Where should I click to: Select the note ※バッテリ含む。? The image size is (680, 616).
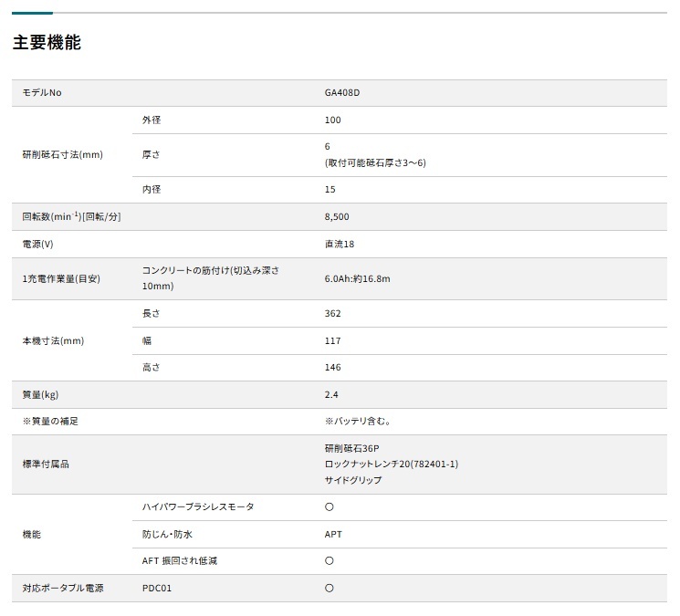tap(358, 422)
